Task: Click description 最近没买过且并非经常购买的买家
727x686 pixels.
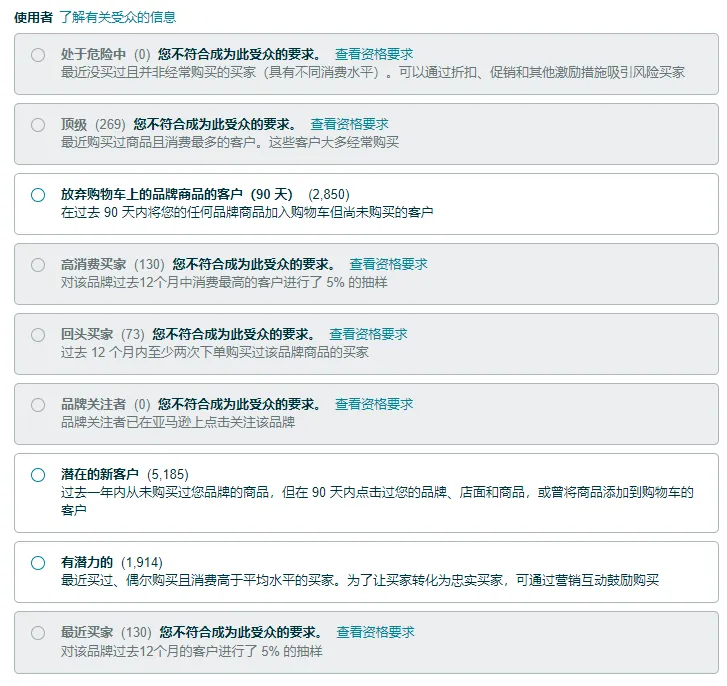Action: click(373, 72)
